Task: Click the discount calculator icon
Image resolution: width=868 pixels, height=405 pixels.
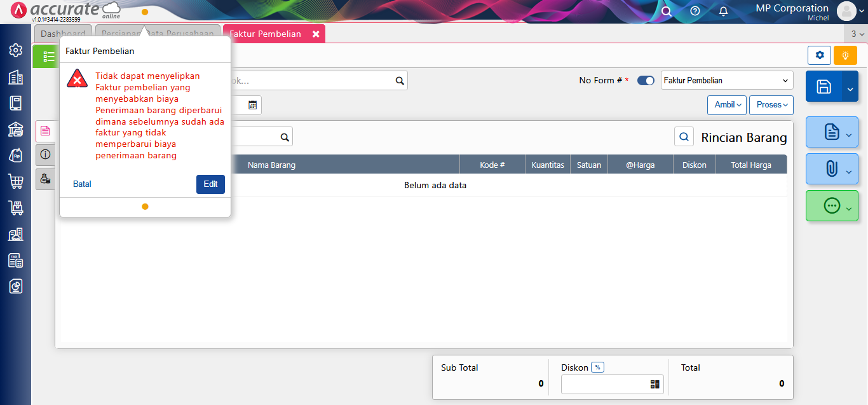Action: point(655,384)
